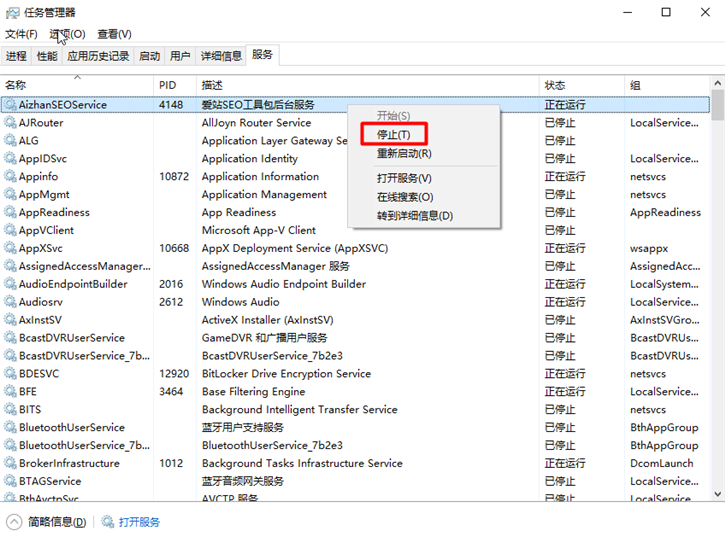Click the gear icon beside BrokerInfrastructure service
This screenshot has height=542, width=725.
coord(10,464)
